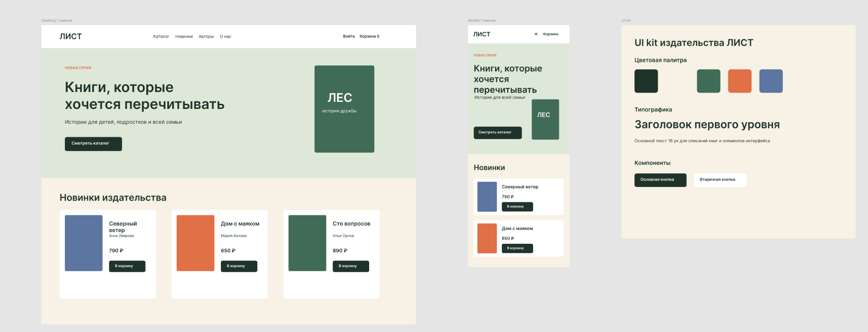Select the 'Desktop Главная' frame label
The image size is (868, 332).
[57, 20]
